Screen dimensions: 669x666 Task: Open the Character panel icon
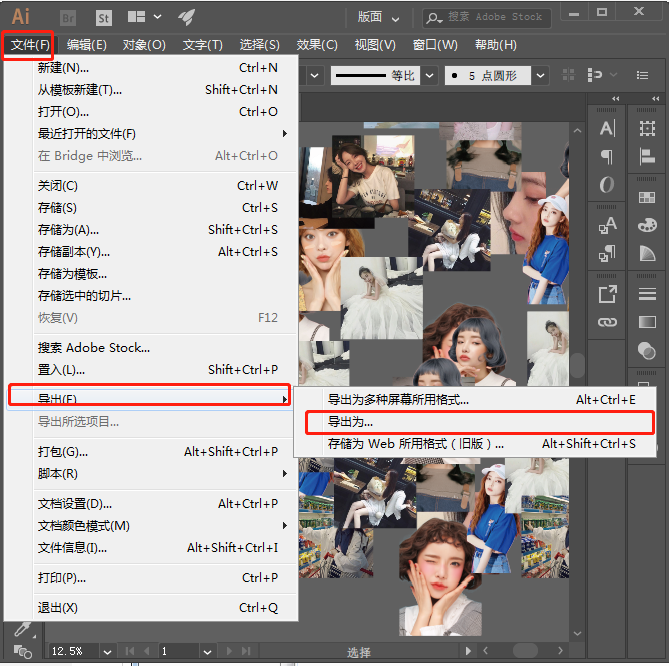click(x=607, y=128)
